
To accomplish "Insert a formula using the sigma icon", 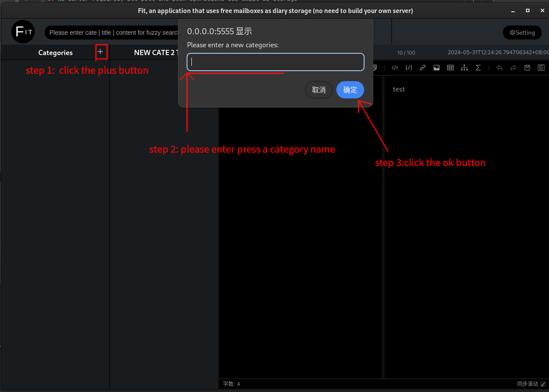I will coord(478,68).
